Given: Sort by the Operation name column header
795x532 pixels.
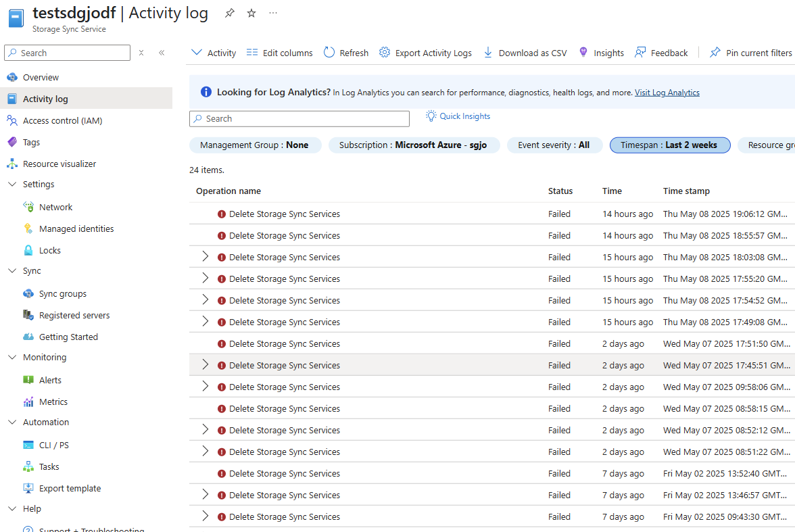Looking at the screenshot, I should [x=228, y=191].
